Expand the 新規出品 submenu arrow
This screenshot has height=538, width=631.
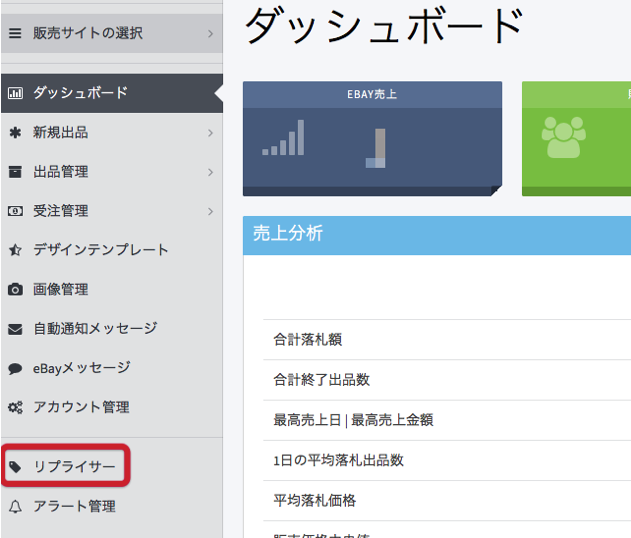(210, 132)
